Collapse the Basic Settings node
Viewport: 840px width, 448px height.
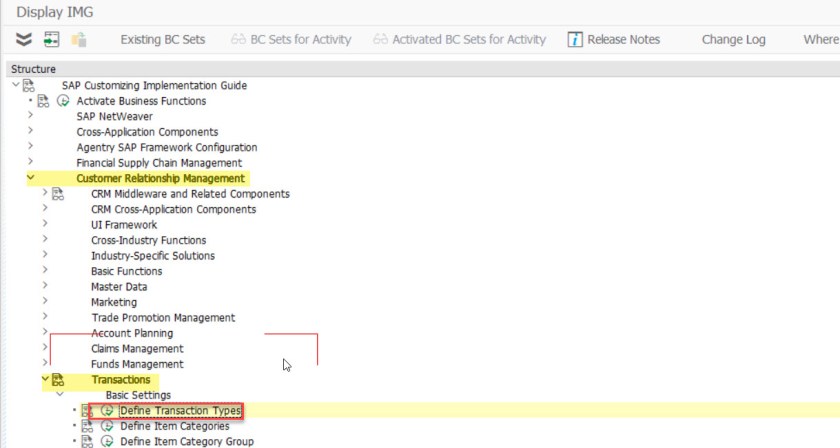click(59, 394)
